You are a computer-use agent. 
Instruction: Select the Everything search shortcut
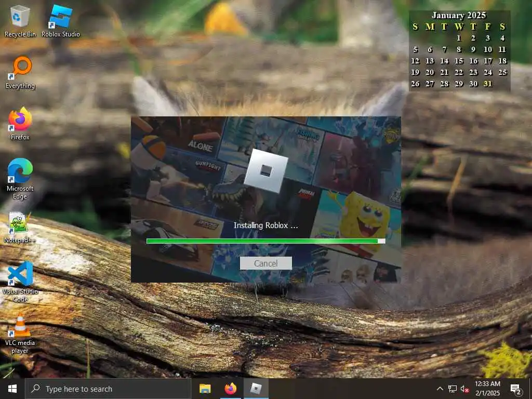pos(20,73)
